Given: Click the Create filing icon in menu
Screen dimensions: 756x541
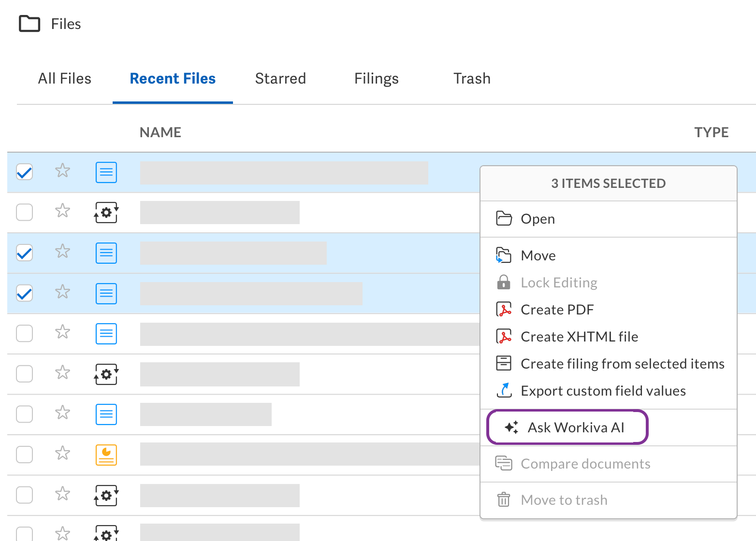Looking at the screenshot, I should point(504,363).
